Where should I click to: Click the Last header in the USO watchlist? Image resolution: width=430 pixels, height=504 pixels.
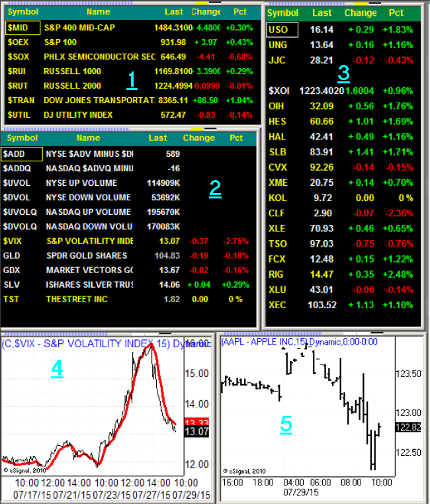pyautogui.click(x=322, y=13)
